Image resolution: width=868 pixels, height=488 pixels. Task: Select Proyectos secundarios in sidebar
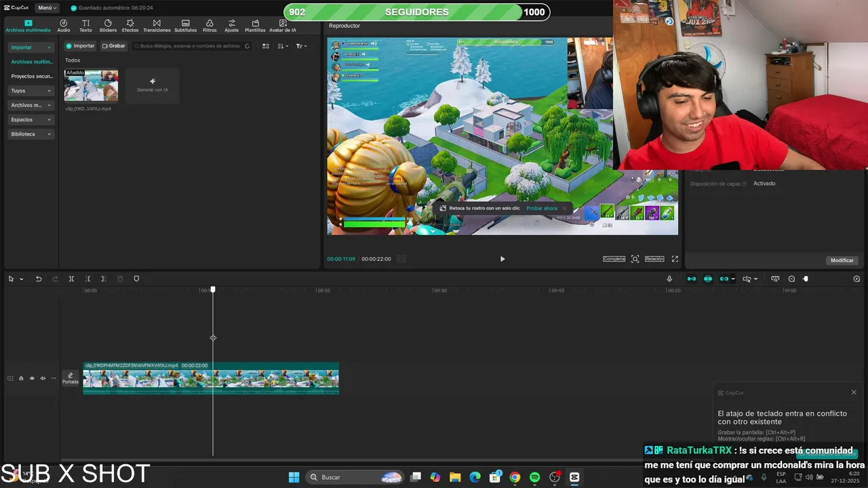(31, 77)
